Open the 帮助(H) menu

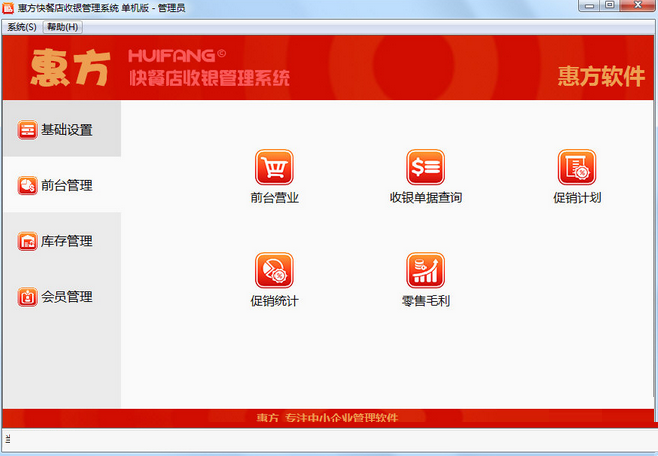pos(63,27)
